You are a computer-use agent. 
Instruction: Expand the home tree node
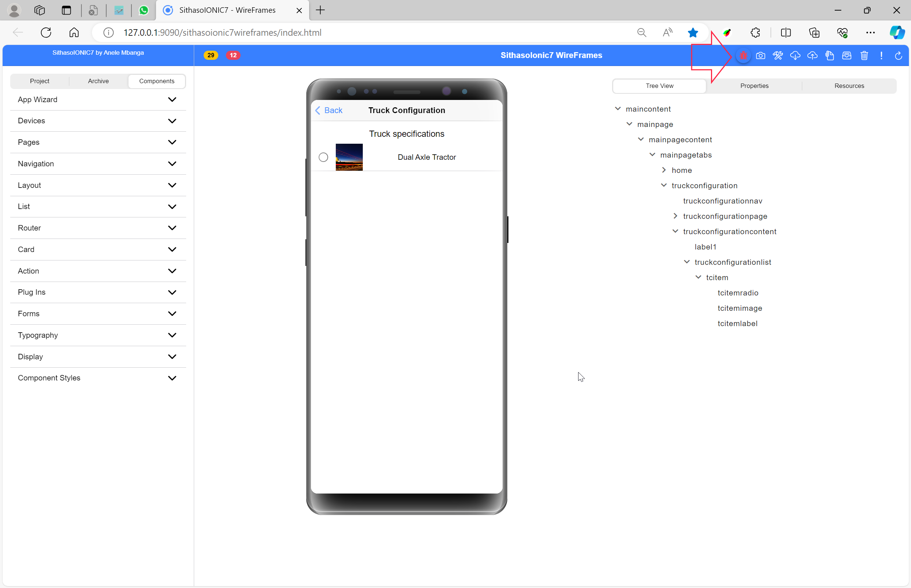tap(664, 170)
